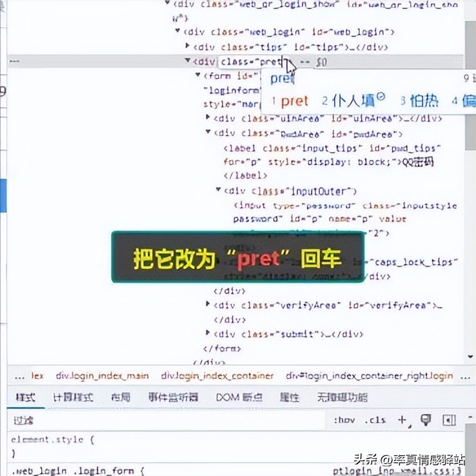Viewport: 476px width, 476px height.
Task: Click the Elements tree scrollbar thumb
Action: (x=470, y=85)
